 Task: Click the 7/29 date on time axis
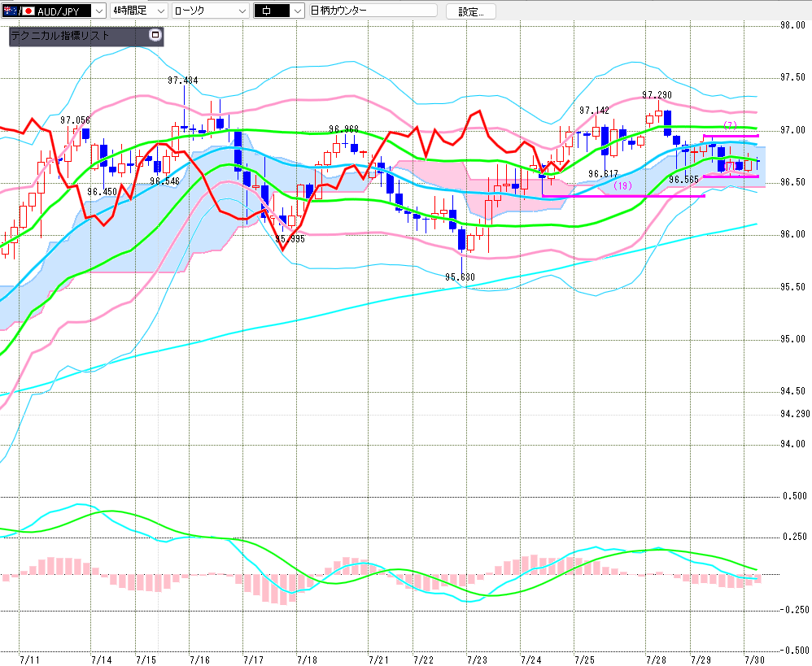click(x=701, y=659)
